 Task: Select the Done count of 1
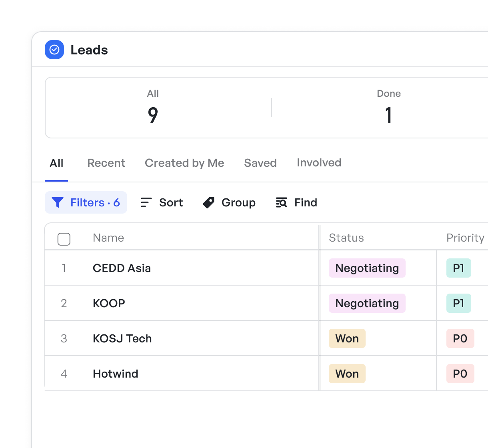(x=388, y=115)
